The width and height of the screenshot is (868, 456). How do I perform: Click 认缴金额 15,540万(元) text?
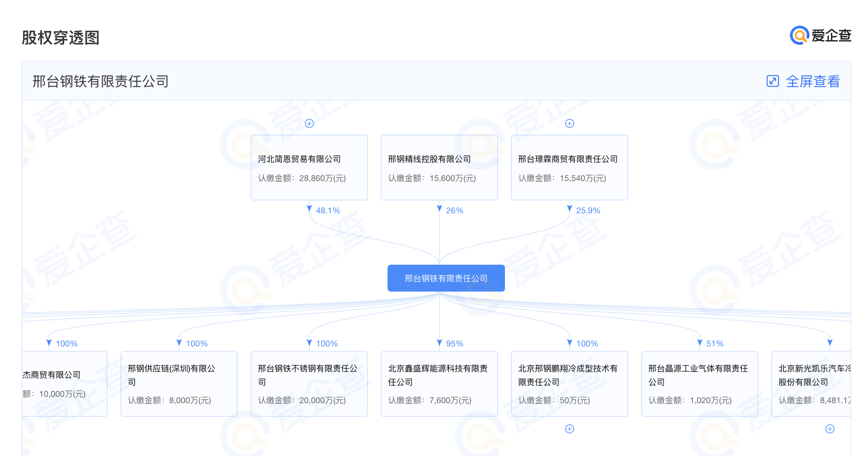562,178
